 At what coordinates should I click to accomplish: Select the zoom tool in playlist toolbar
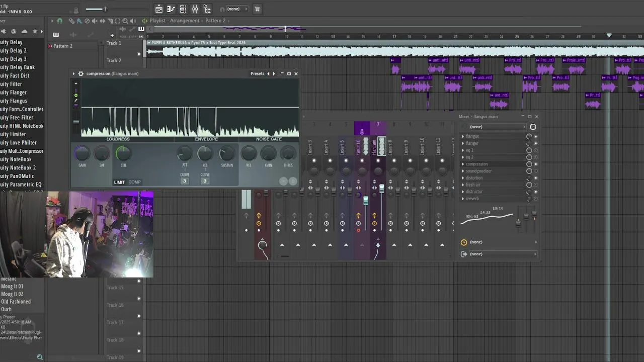click(125, 21)
